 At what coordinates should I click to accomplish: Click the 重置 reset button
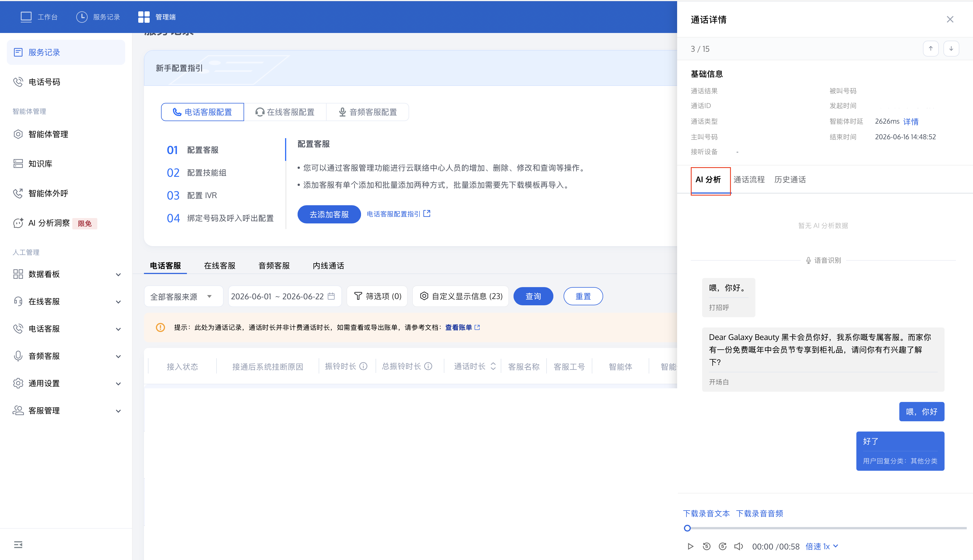tap(583, 296)
